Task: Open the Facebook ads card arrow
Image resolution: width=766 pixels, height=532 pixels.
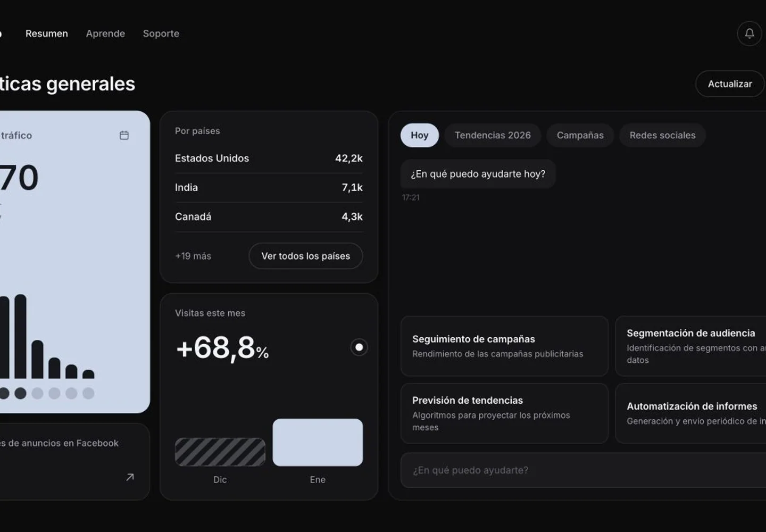Action: pos(130,477)
